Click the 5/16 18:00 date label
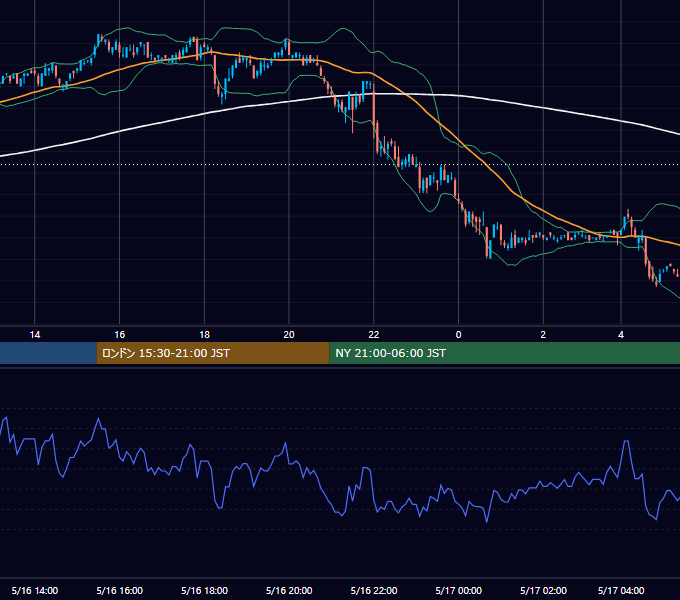680x600 pixels. [204, 590]
